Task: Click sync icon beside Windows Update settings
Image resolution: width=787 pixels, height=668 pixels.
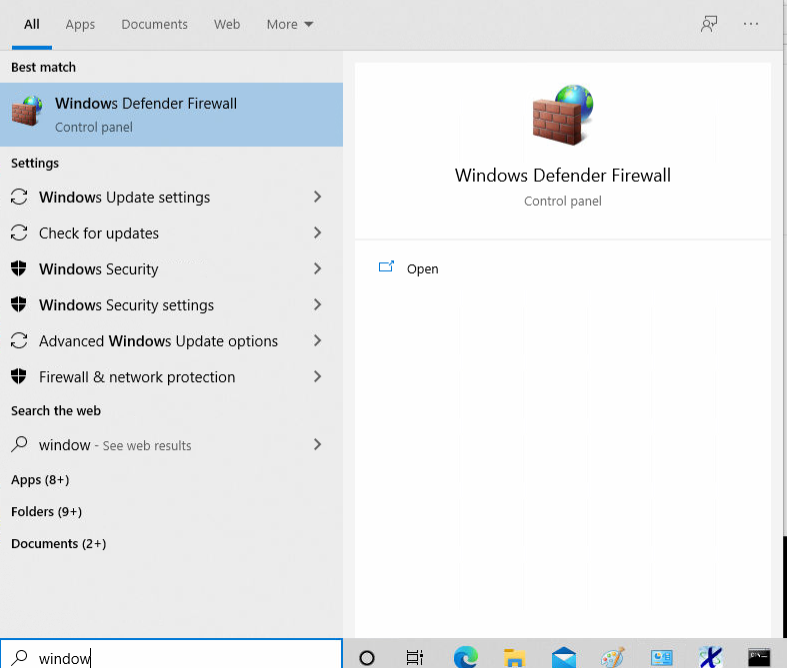Action: (x=19, y=197)
